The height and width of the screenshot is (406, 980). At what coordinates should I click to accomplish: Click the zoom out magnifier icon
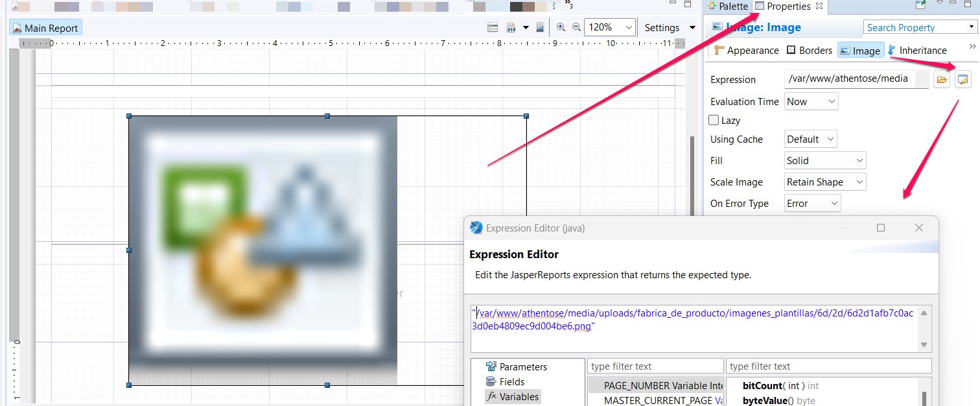click(x=576, y=27)
